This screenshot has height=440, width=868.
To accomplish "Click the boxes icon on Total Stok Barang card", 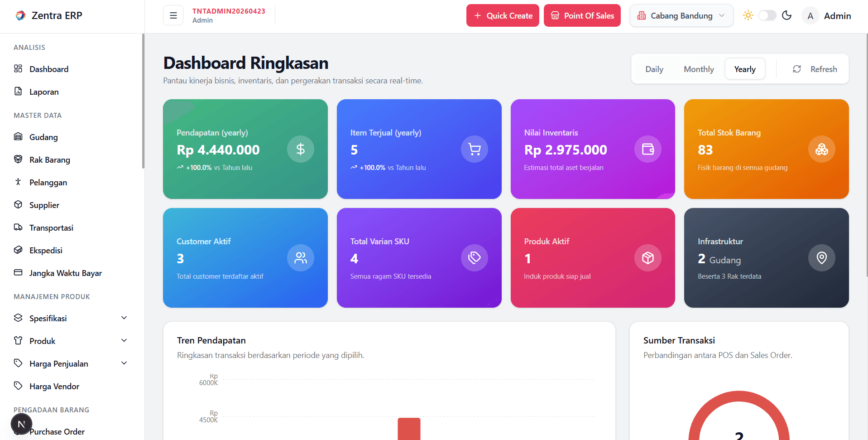I will (822, 149).
